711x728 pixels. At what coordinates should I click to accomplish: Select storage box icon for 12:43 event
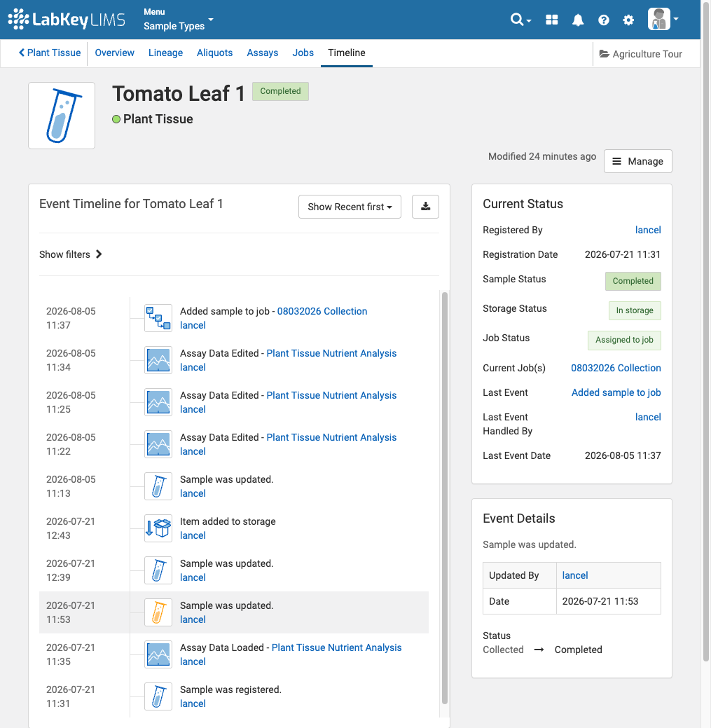coord(158,528)
